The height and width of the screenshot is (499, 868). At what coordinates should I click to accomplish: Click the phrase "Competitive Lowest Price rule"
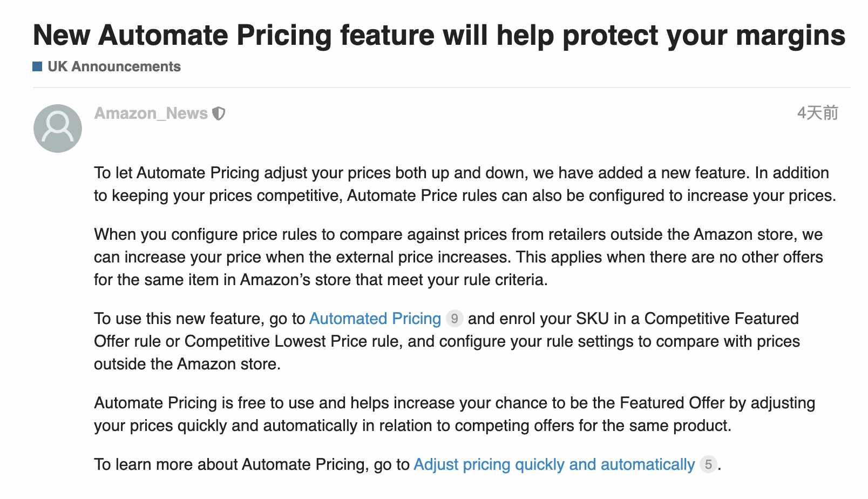click(x=294, y=341)
